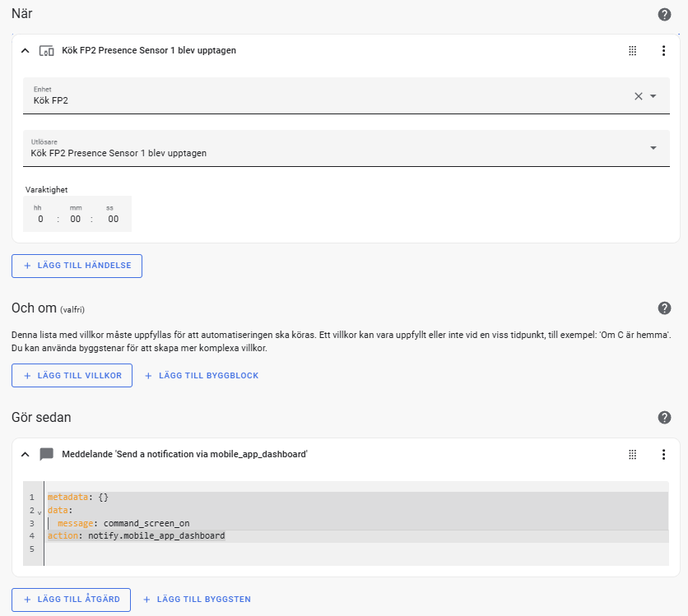Click the Lägg till åtgärd button
The image size is (688, 616).
coord(71,600)
